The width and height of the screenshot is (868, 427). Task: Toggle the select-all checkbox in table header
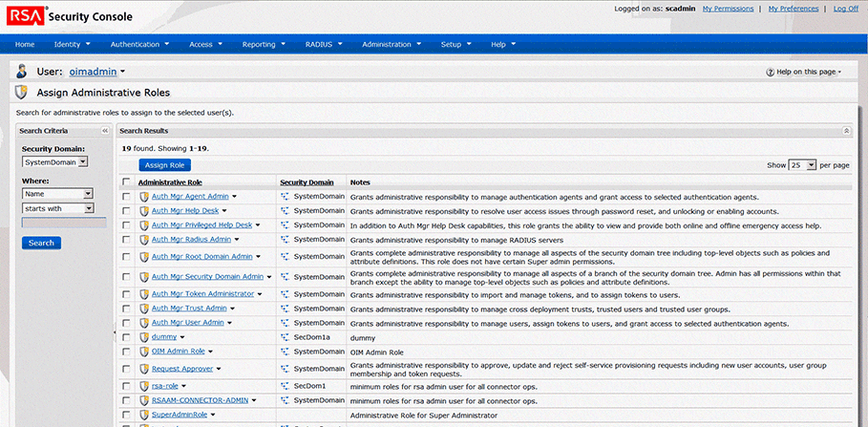coord(127,181)
